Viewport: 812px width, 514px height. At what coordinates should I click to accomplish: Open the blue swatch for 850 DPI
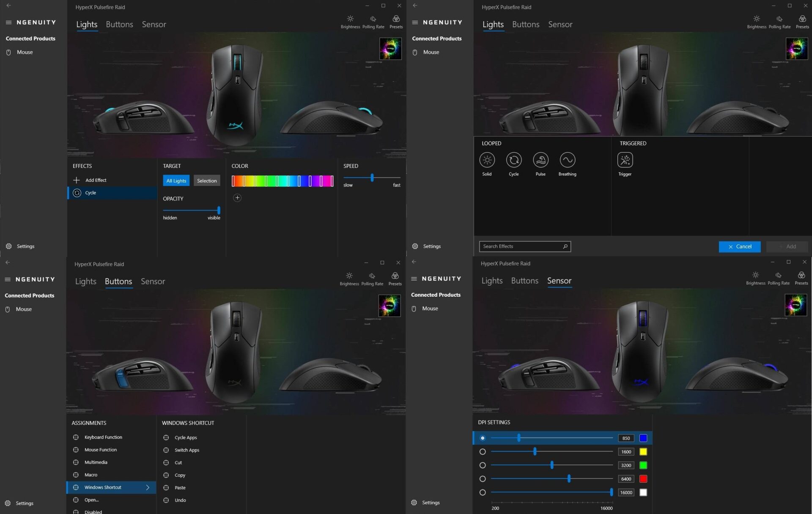pos(643,438)
